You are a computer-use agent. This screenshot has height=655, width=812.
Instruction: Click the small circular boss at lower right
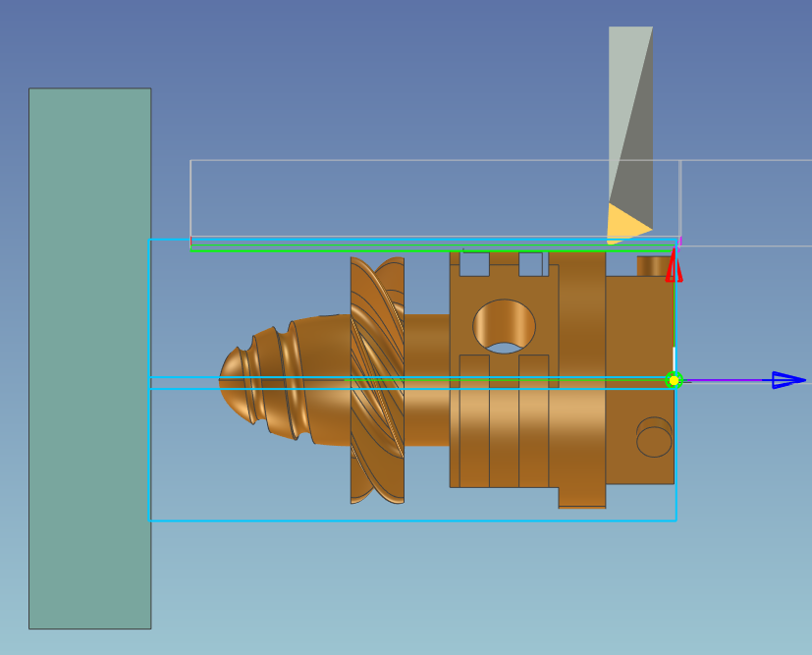[654, 437]
